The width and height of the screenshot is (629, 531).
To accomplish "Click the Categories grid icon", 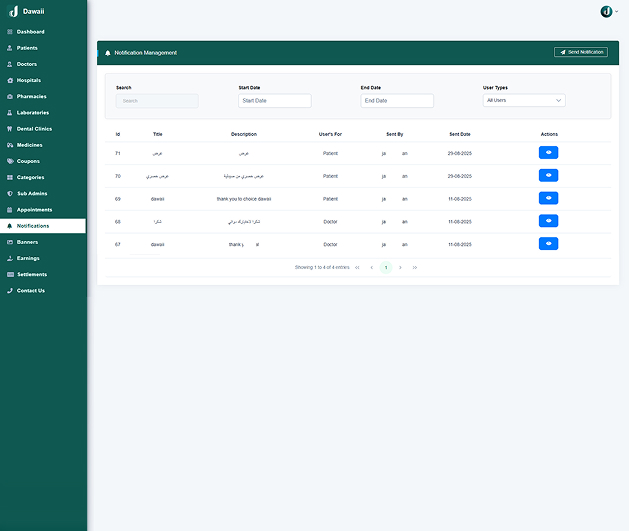I will click(x=10, y=177).
